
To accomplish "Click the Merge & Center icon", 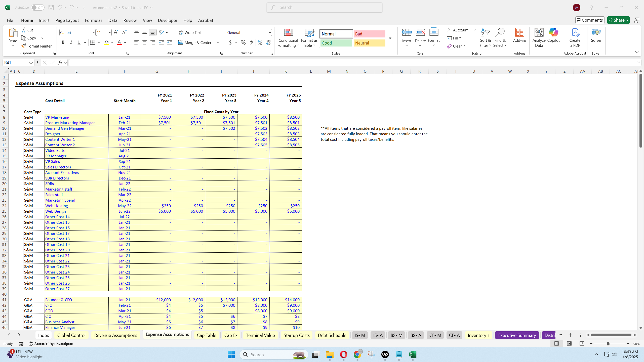I will (181, 42).
